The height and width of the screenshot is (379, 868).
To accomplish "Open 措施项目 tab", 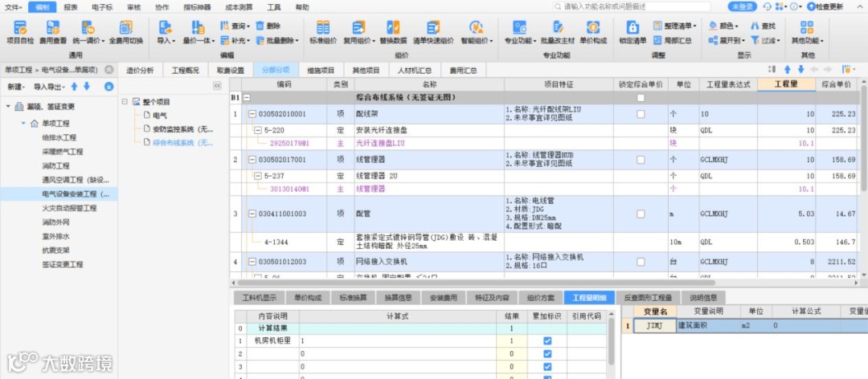I will click(x=321, y=71).
